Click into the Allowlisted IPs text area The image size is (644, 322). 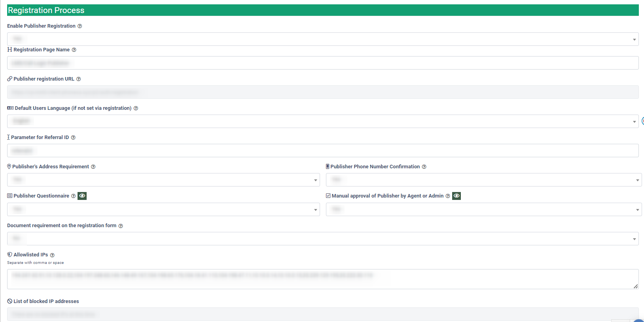[x=322, y=279]
